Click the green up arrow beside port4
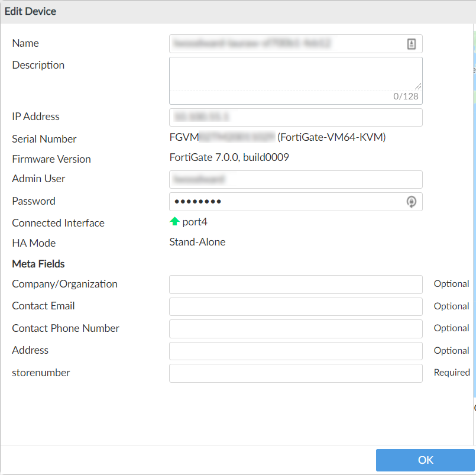This screenshot has width=476, height=475. coord(174,222)
